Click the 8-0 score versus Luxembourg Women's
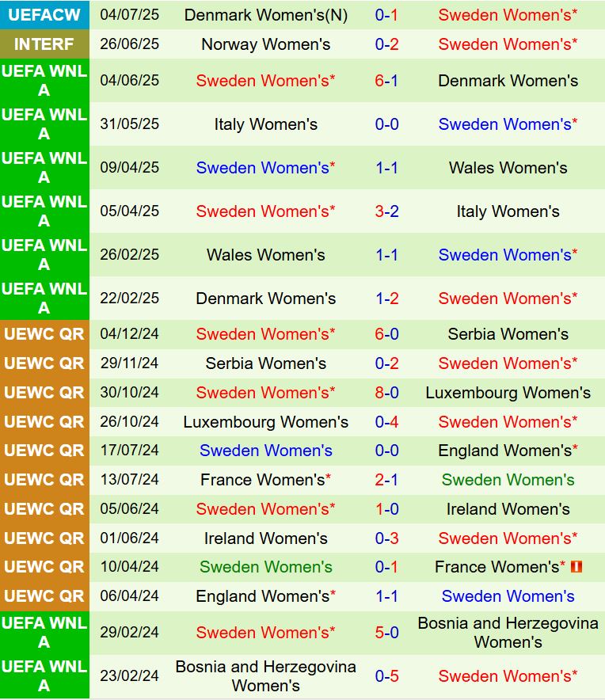 386,393
